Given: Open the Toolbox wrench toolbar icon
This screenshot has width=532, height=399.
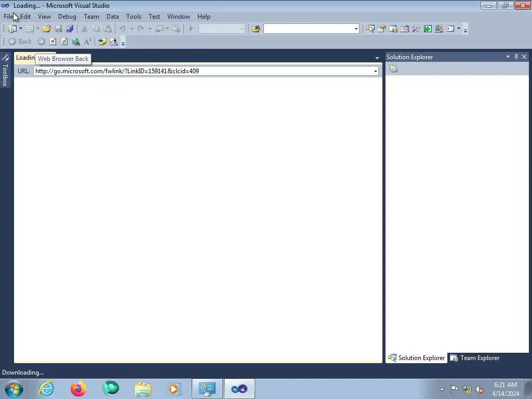Looking at the screenshot, I should (416, 29).
